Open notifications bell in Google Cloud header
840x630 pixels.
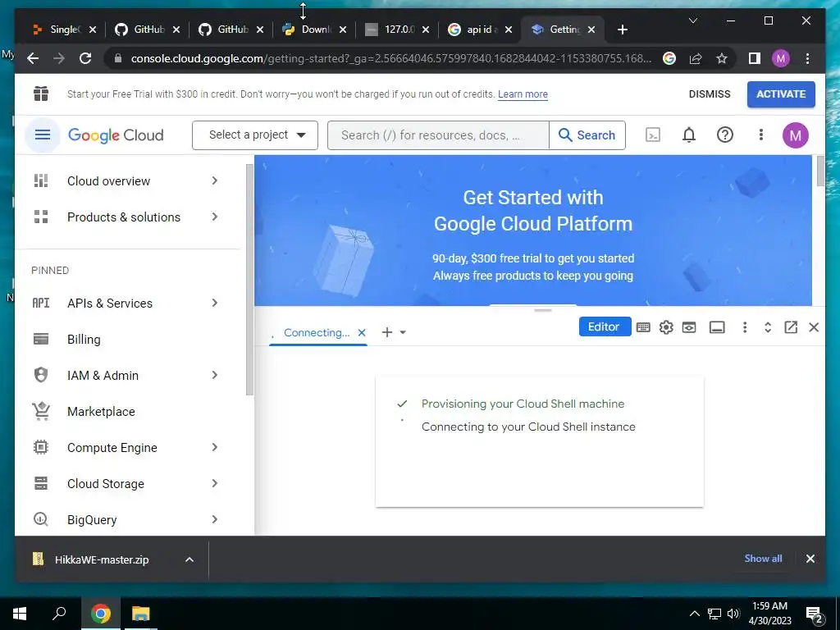point(689,135)
